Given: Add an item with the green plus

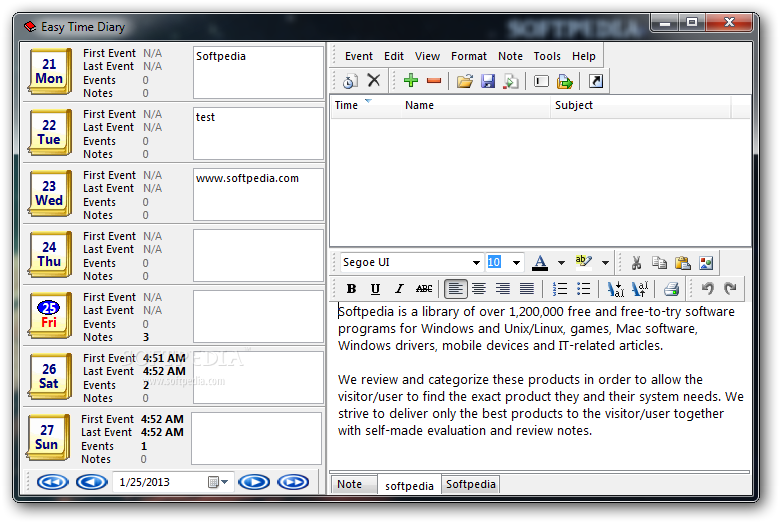Looking at the screenshot, I should coord(411,80).
